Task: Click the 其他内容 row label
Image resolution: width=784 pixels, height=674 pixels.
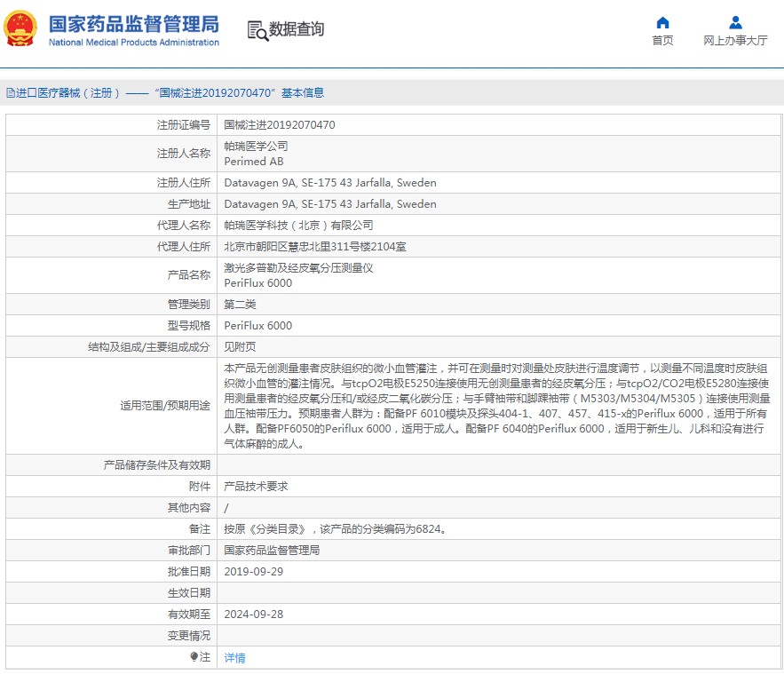Action: tap(189, 508)
